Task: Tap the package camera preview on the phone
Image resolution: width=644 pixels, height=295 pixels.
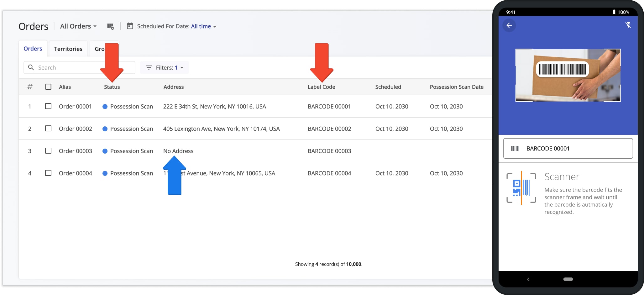Action: click(568, 75)
